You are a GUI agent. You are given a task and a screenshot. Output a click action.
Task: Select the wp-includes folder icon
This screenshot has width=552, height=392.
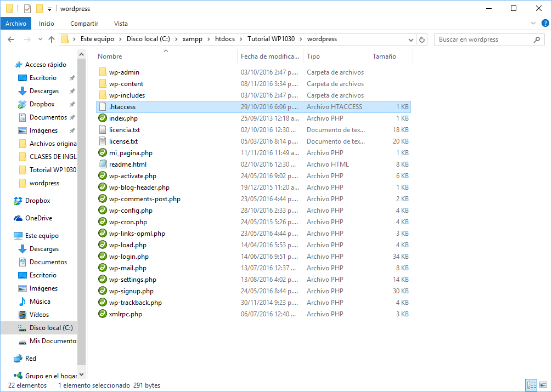pos(103,95)
